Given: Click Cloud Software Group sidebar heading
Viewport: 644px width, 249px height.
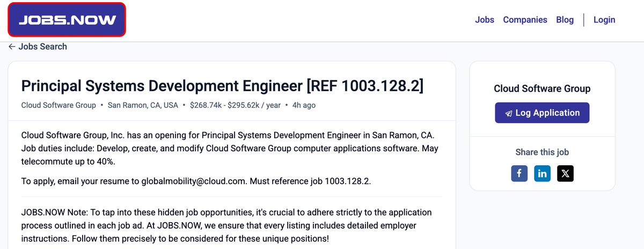Looking at the screenshot, I should click(542, 89).
